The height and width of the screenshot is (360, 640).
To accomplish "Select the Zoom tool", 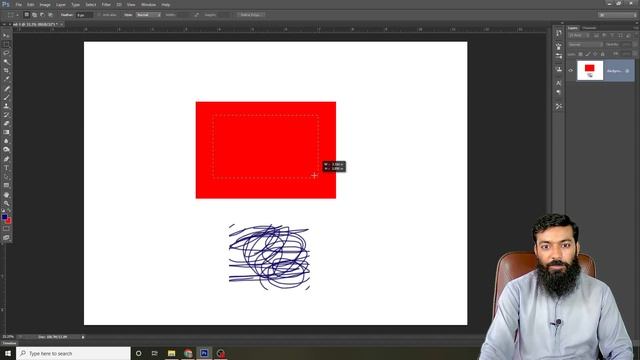I will [6, 203].
